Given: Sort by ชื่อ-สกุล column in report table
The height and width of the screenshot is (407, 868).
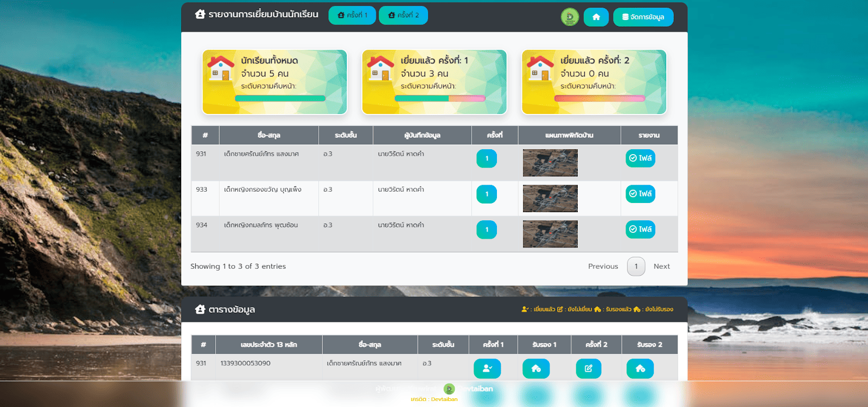Looking at the screenshot, I should (x=269, y=135).
